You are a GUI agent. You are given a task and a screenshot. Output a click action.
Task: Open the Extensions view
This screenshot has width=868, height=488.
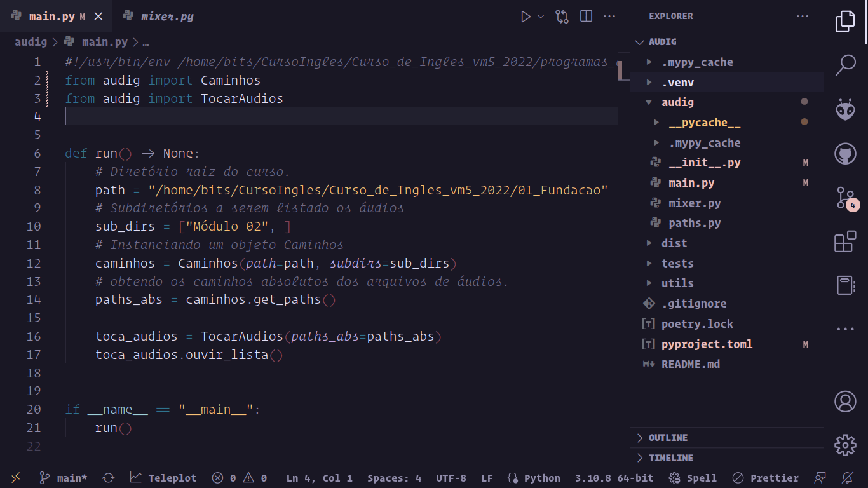845,242
